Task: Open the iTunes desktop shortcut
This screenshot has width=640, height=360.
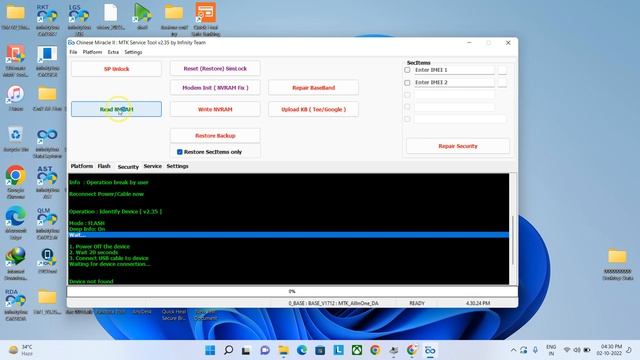Action: click(x=16, y=98)
